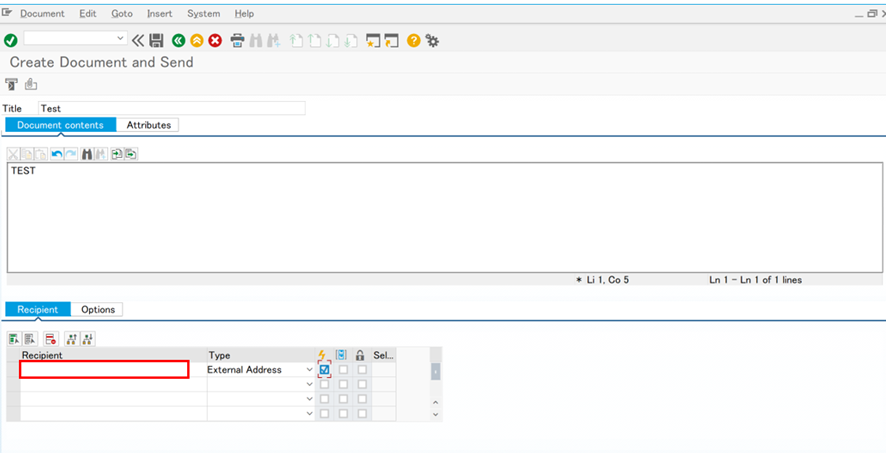Open the SAP window menu icon left of Document
The height and width of the screenshot is (453, 886).
7,12
